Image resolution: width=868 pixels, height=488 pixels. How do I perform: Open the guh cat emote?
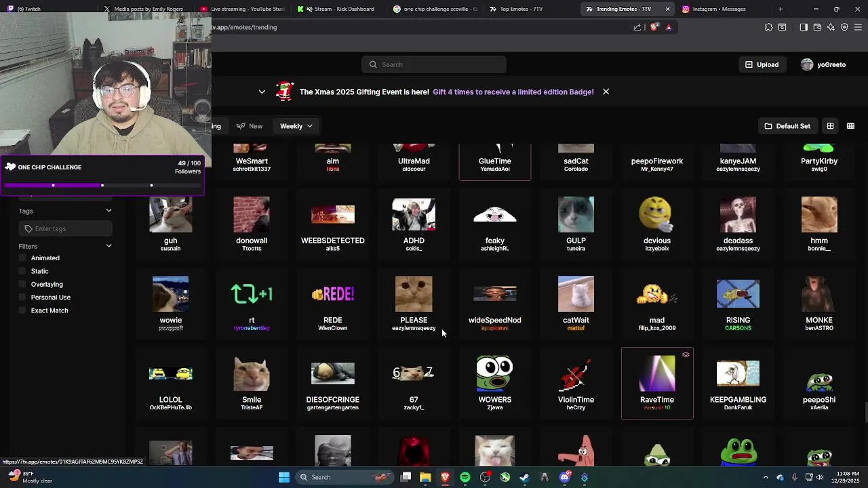tap(170, 224)
